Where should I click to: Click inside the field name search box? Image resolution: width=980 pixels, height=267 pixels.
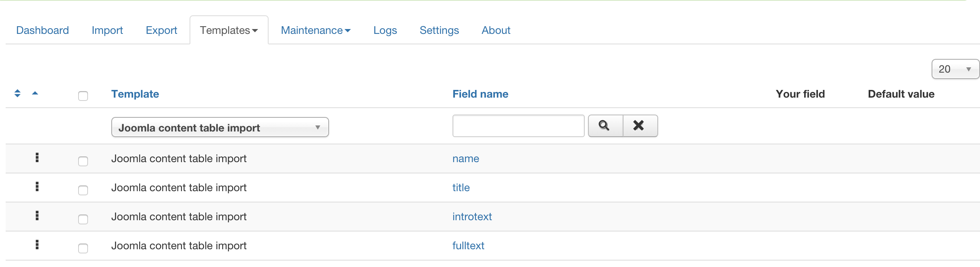[x=518, y=125]
